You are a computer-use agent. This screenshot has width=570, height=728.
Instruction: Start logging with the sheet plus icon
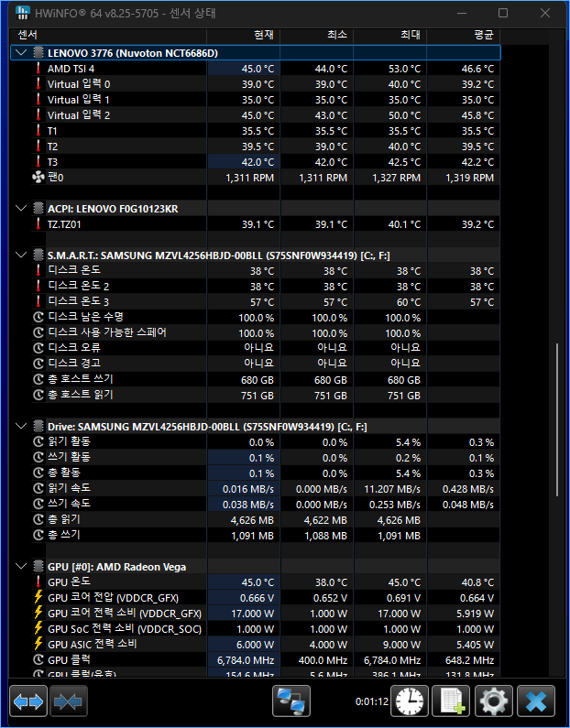[x=451, y=701]
